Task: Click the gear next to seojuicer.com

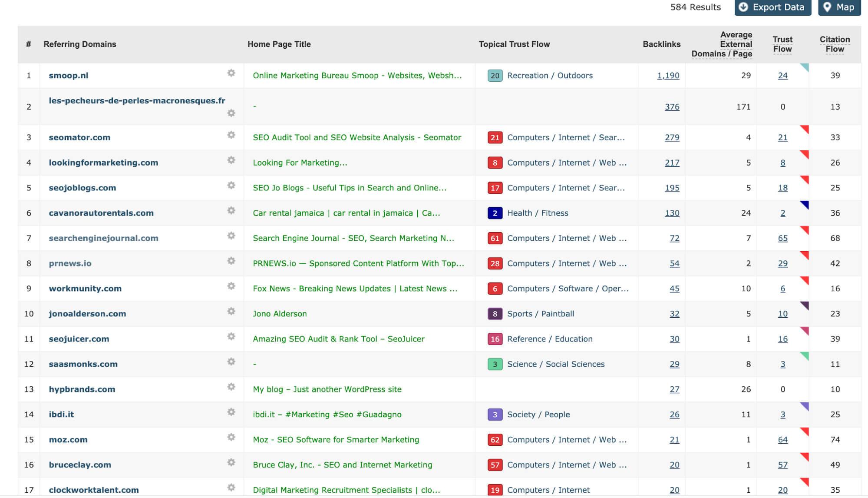Action: 231,336
